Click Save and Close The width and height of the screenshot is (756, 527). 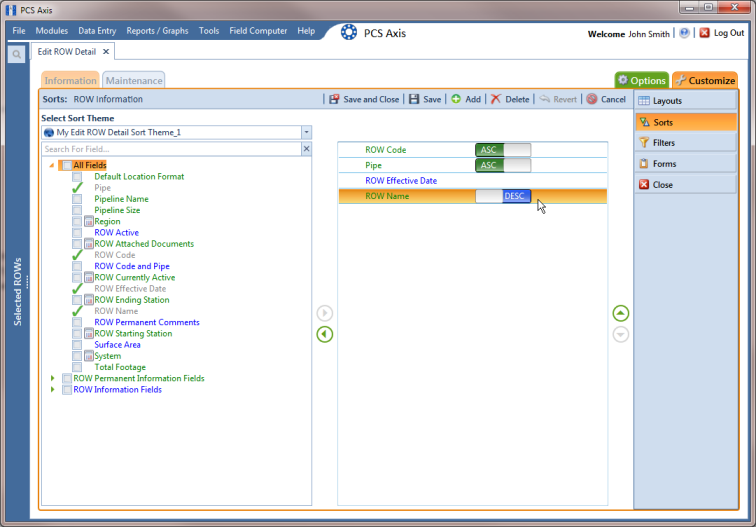point(364,99)
